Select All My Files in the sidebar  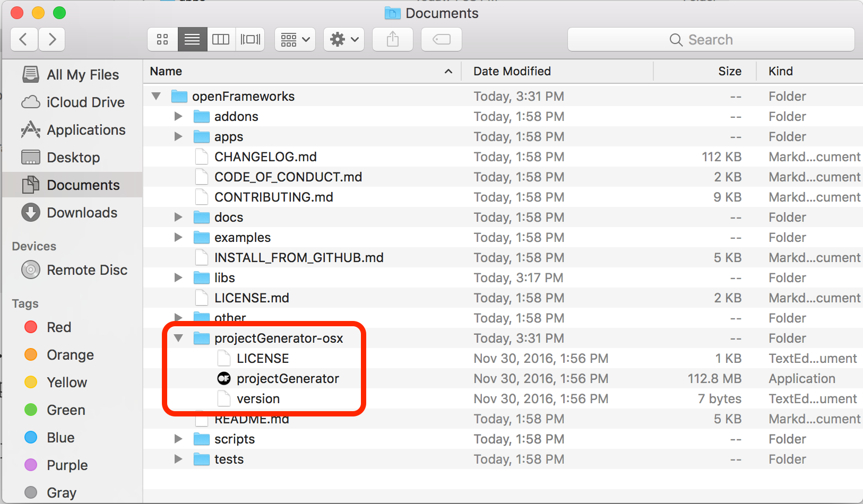click(x=82, y=74)
